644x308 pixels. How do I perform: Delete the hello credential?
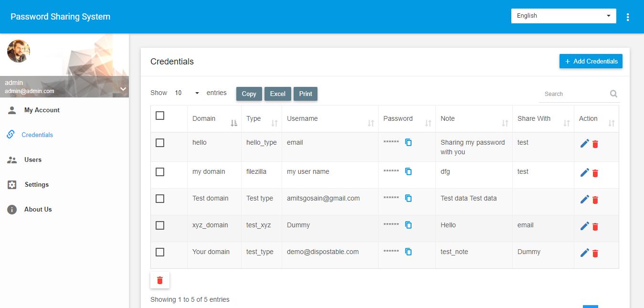pyautogui.click(x=595, y=144)
